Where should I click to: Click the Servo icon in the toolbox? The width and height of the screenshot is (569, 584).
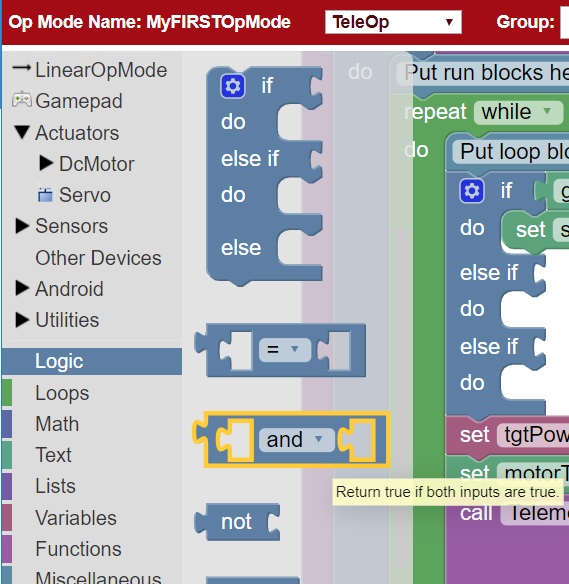(45, 194)
